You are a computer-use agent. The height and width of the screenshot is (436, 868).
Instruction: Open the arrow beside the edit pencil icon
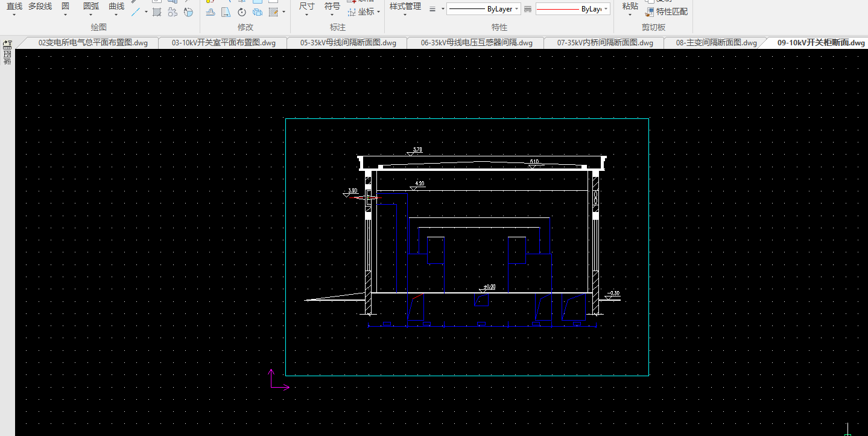[x=284, y=12]
